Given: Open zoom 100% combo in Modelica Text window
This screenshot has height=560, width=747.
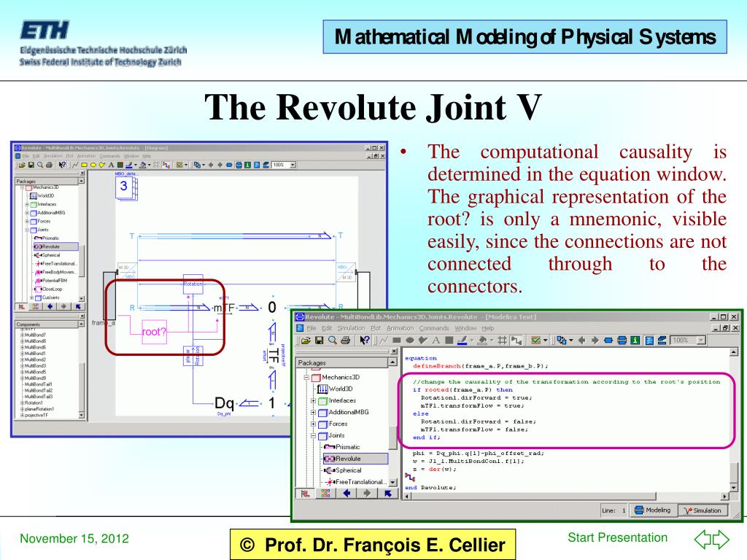Looking at the screenshot, I should [x=688, y=340].
